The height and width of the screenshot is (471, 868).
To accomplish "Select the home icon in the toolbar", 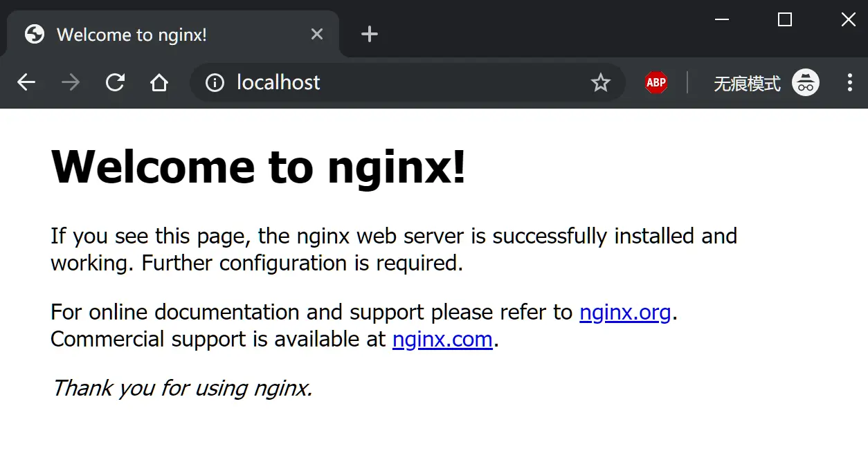I will [159, 82].
